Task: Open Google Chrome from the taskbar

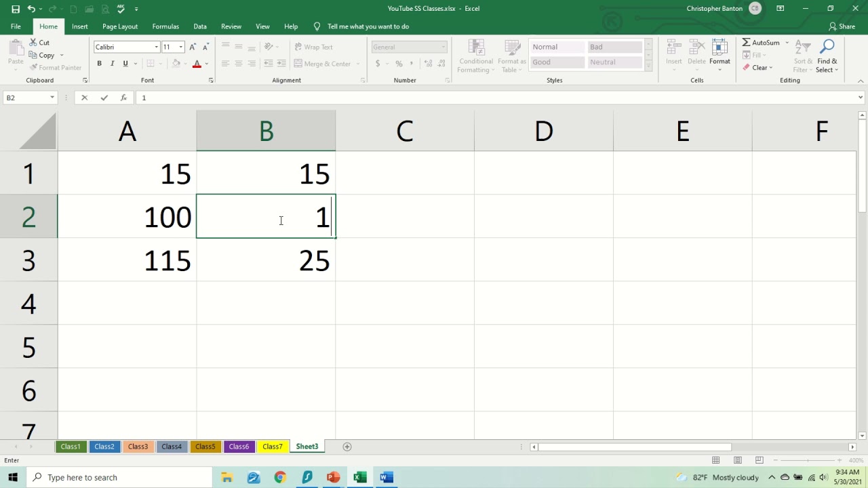Action: (280, 477)
